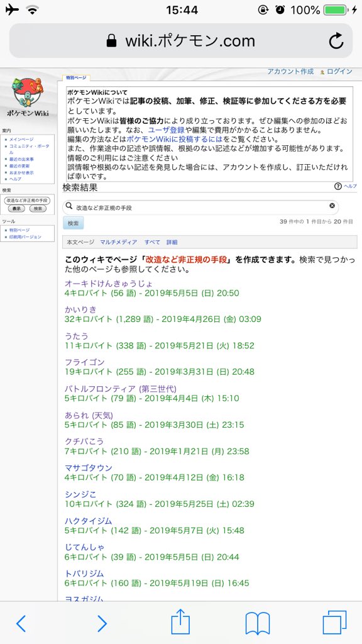
Task: Tap the Safari reload page icon
Action: pos(336,41)
